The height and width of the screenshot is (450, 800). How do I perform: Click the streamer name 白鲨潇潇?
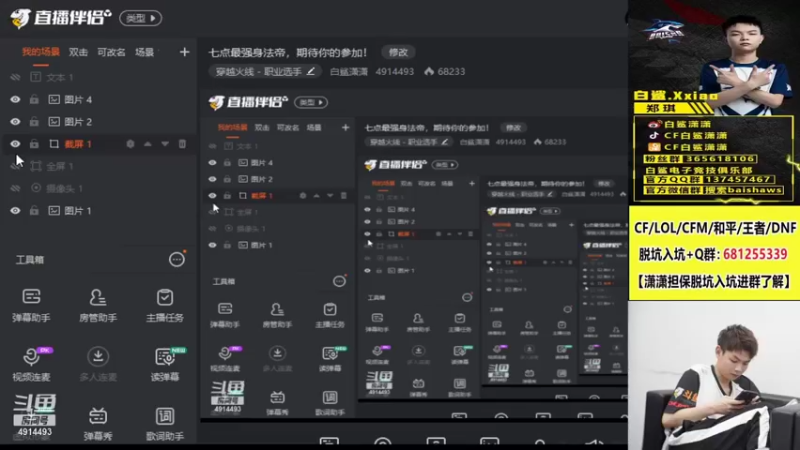(349, 71)
